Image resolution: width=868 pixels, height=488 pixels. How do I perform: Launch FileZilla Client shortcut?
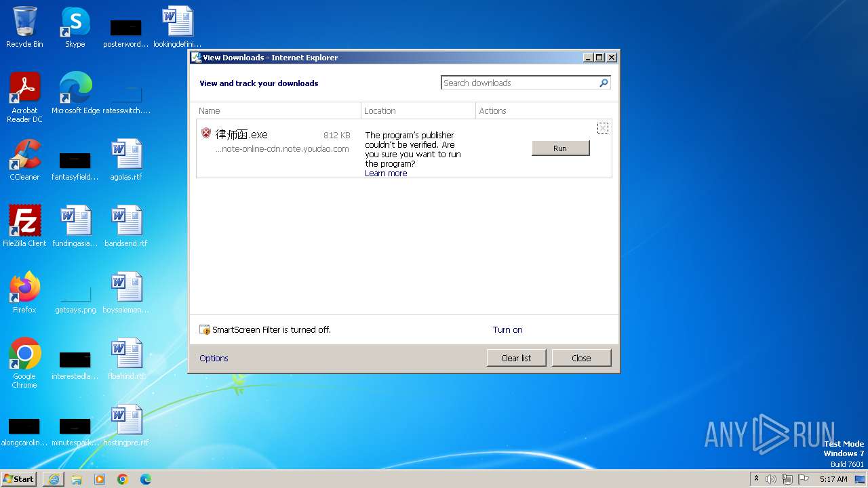(x=24, y=226)
